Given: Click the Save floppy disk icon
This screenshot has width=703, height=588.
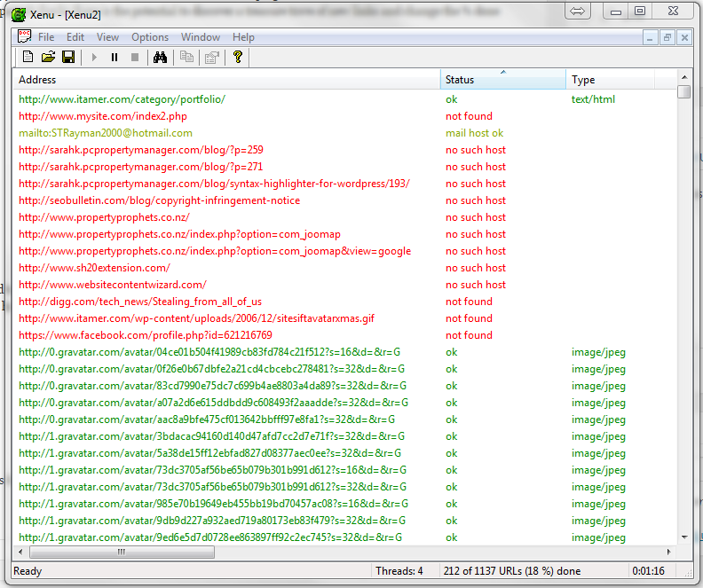Looking at the screenshot, I should point(68,57).
